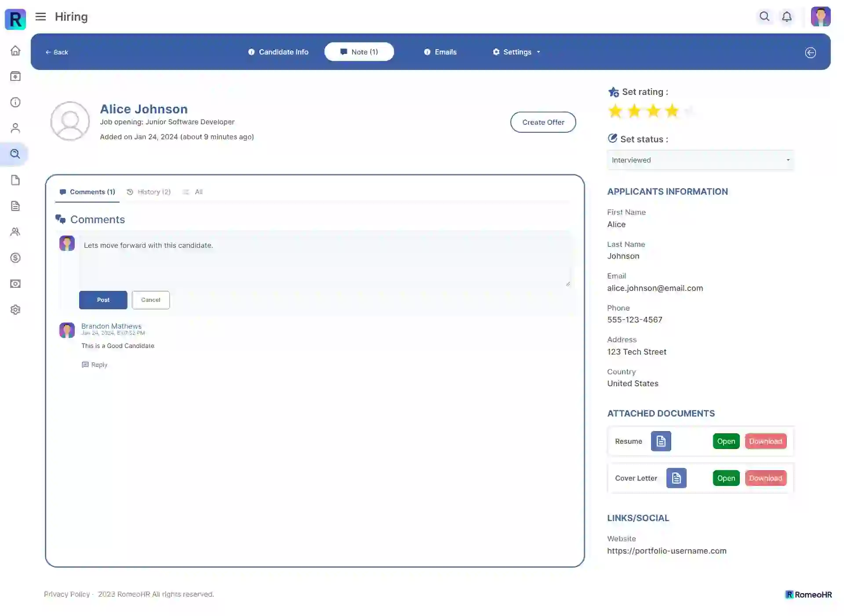844x616 pixels.
Task: Open the blank document sidebar icon
Action: 15,180
